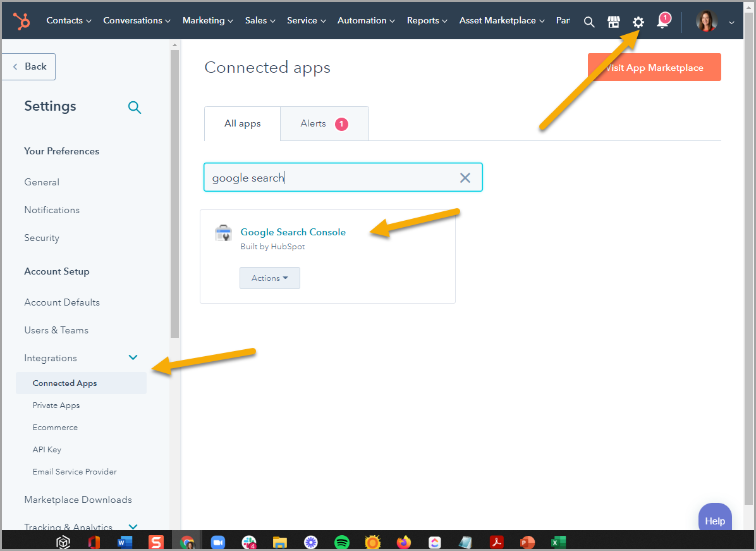
Task: Click the settings sidebar scrollbar
Action: click(x=174, y=193)
